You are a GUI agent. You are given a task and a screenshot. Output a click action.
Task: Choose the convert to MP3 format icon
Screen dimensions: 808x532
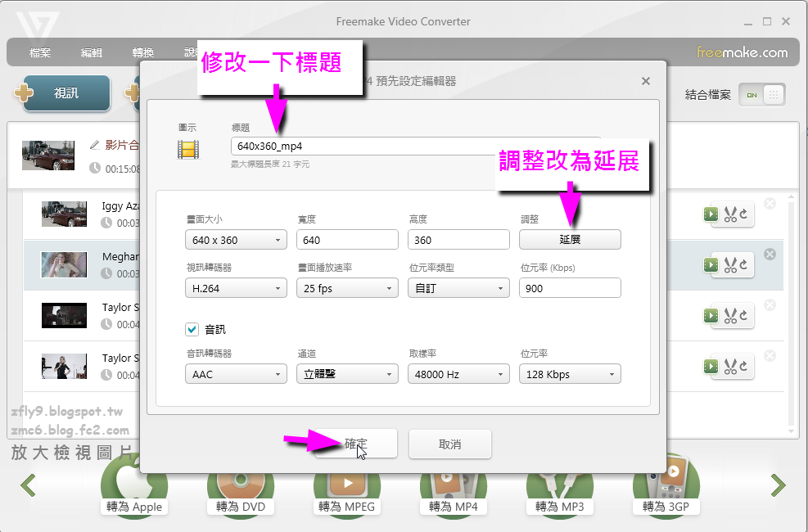click(x=560, y=494)
